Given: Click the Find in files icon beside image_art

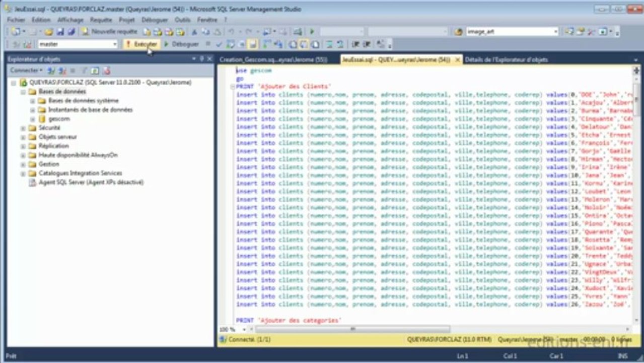Looking at the screenshot, I should (x=458, y=31).
